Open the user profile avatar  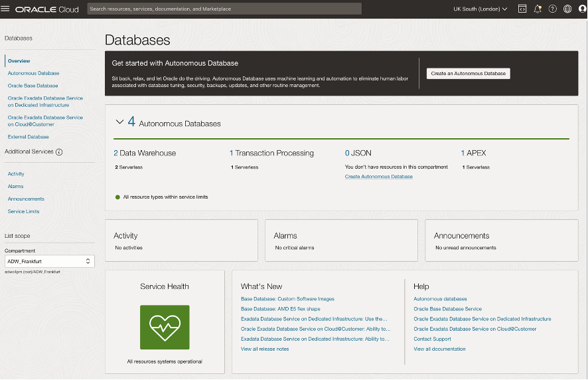[582, 9]
